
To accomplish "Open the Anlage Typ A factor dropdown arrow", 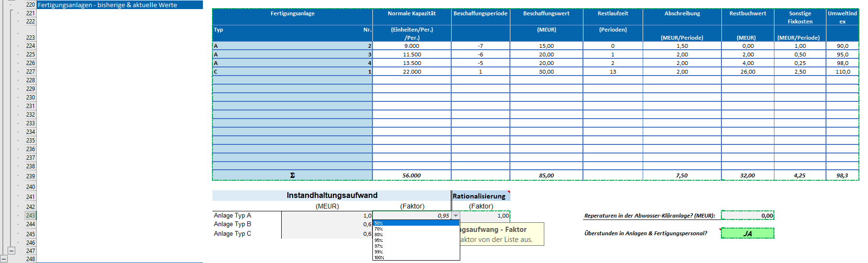I will coord(455,216).
